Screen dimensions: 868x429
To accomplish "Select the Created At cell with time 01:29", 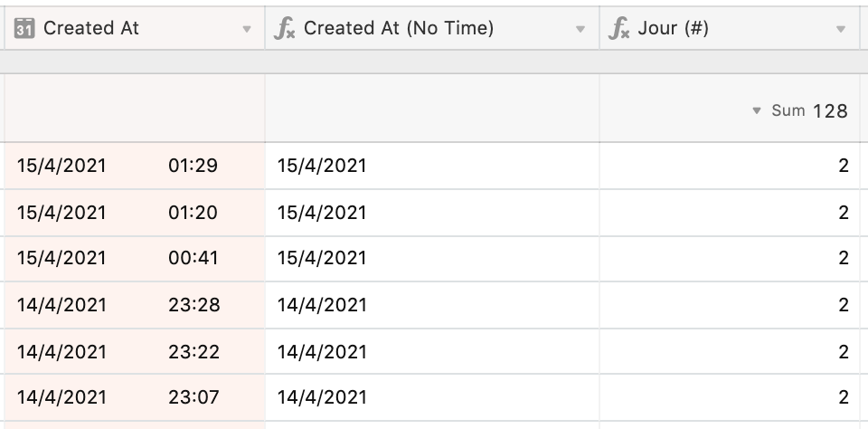I will click(x=135, y=166).
